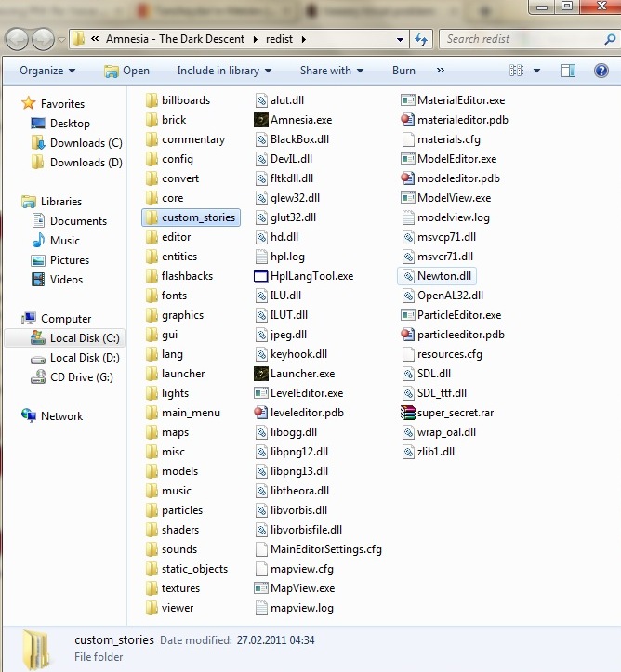621x672 pixels.
Task: Open the change view options dropdown arrow
Action: click(538, 71)
